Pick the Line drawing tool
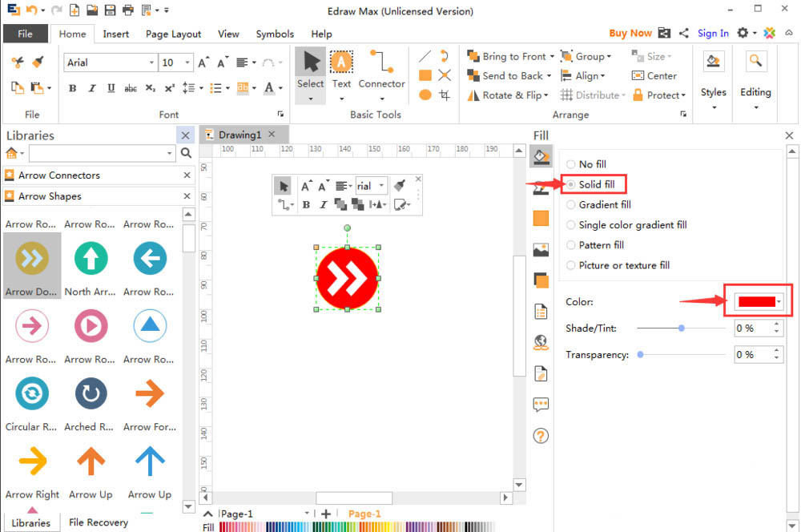The height and width of the screenshot is (532, 801). (425, 56)
